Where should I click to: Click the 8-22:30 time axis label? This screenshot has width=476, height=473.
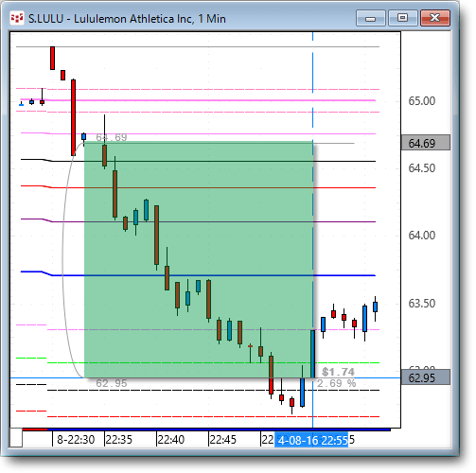(x=76, y=440)
